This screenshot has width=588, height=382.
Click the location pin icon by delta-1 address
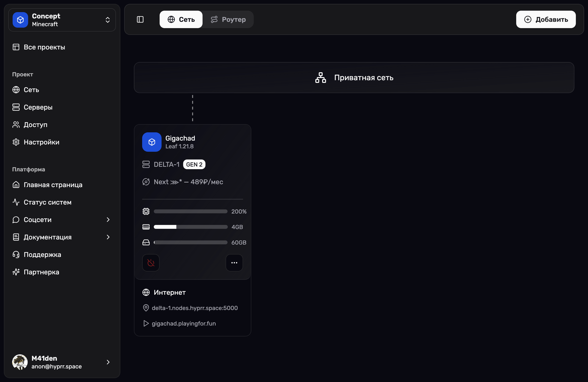tap(146, 308)
